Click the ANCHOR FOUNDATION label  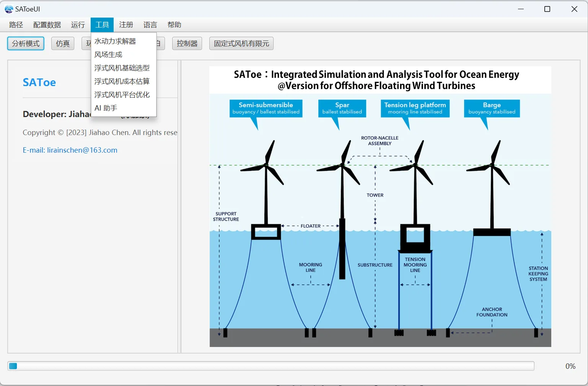tap(492, 312)
